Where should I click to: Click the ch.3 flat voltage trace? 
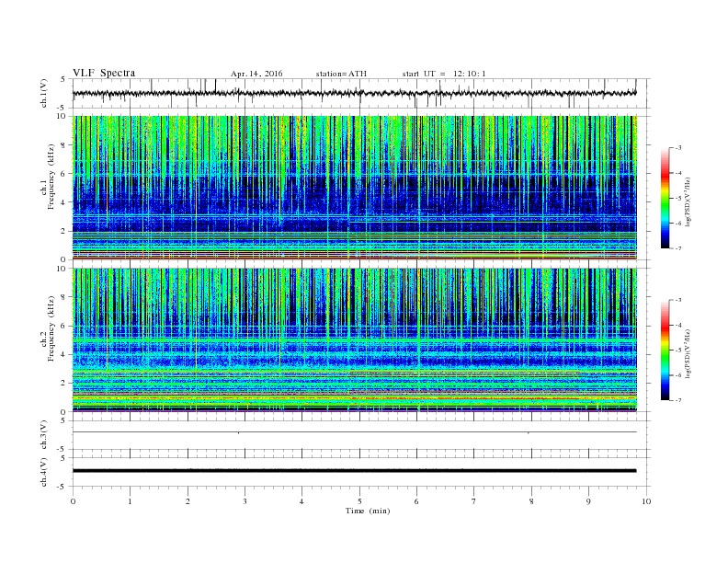point(355,432)
